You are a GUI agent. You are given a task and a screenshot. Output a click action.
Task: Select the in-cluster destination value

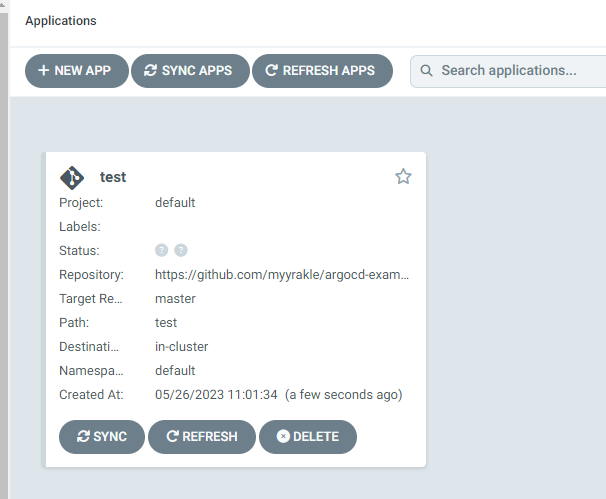181,347
